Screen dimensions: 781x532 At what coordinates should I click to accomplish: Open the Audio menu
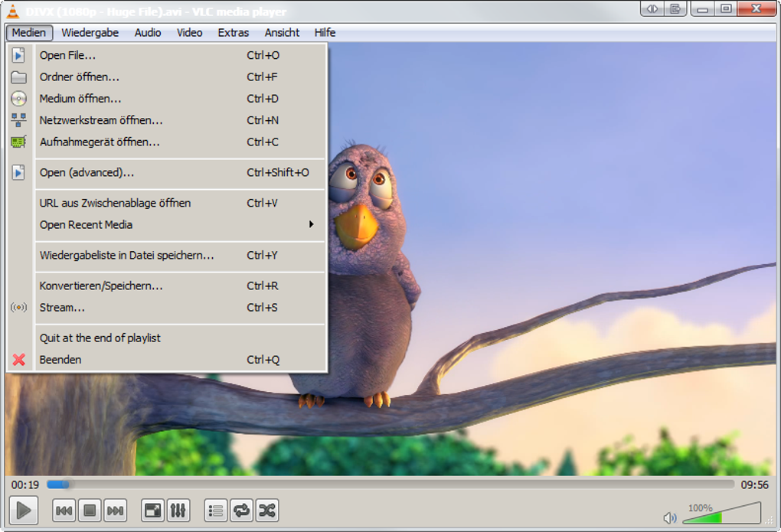[x=148, y=33]
